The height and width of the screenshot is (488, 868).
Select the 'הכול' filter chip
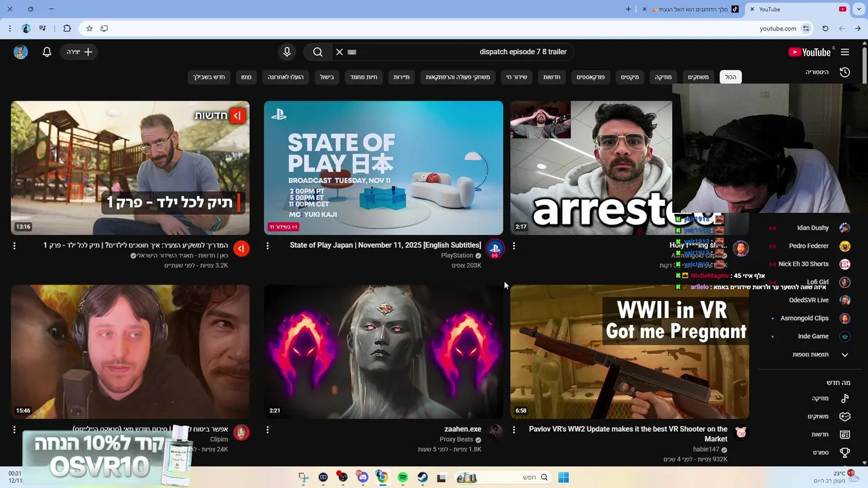[730, 77]
